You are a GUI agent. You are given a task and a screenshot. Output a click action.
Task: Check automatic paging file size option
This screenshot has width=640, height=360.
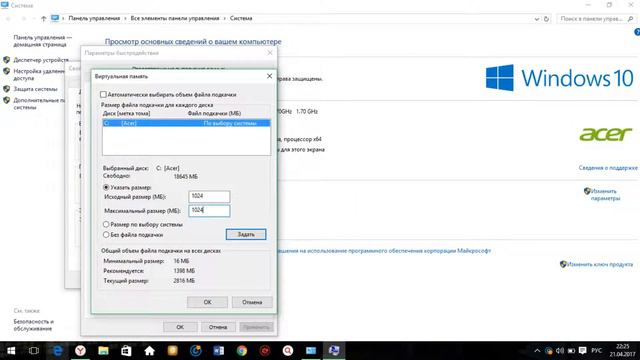click(x=103, y=94)
